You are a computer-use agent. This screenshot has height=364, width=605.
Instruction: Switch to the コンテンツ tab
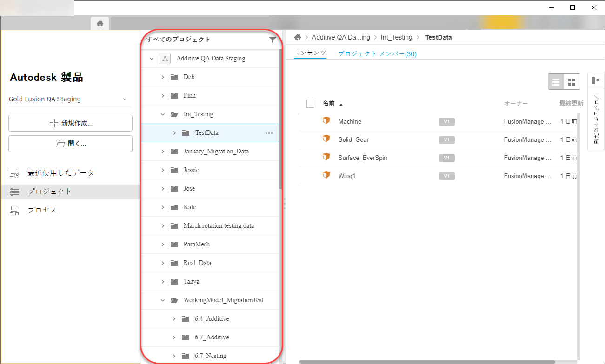click(x=310, y=53)
